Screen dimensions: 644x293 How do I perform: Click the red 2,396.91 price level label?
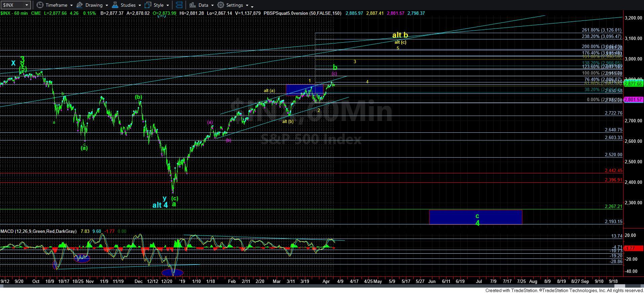point(613,180)
